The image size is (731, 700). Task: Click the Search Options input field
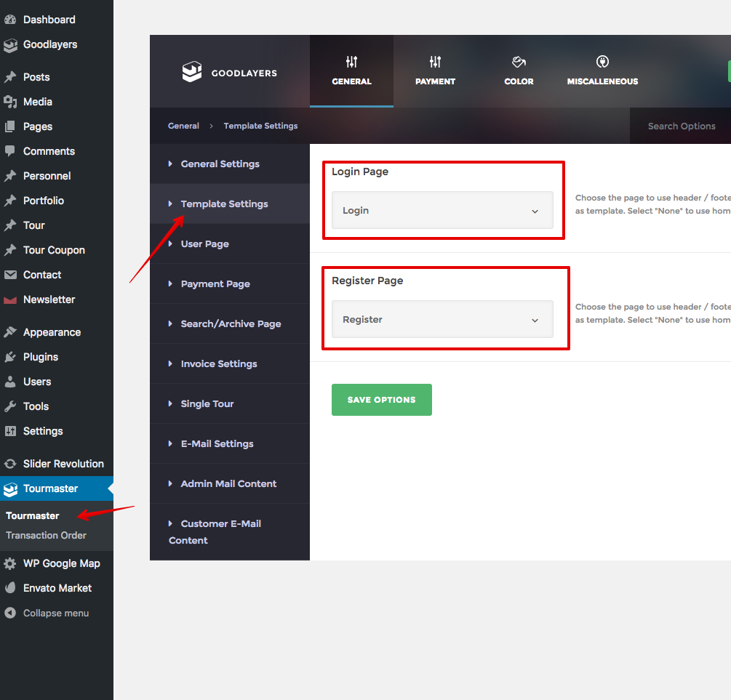681,126
